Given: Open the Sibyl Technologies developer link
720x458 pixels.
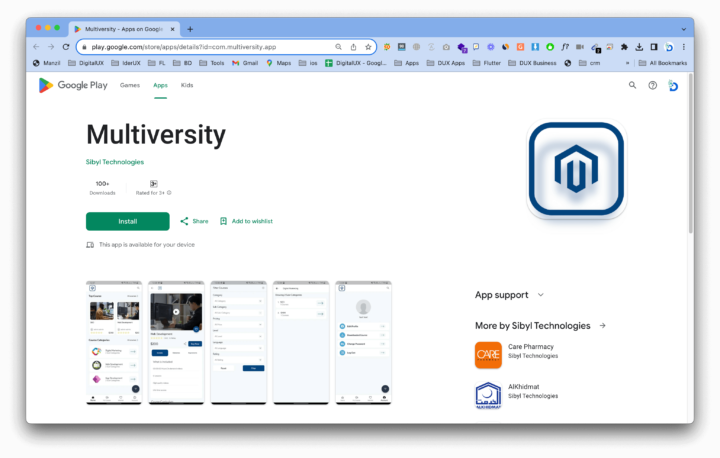Looking at the screenshot, I should [x=115, y=162].
